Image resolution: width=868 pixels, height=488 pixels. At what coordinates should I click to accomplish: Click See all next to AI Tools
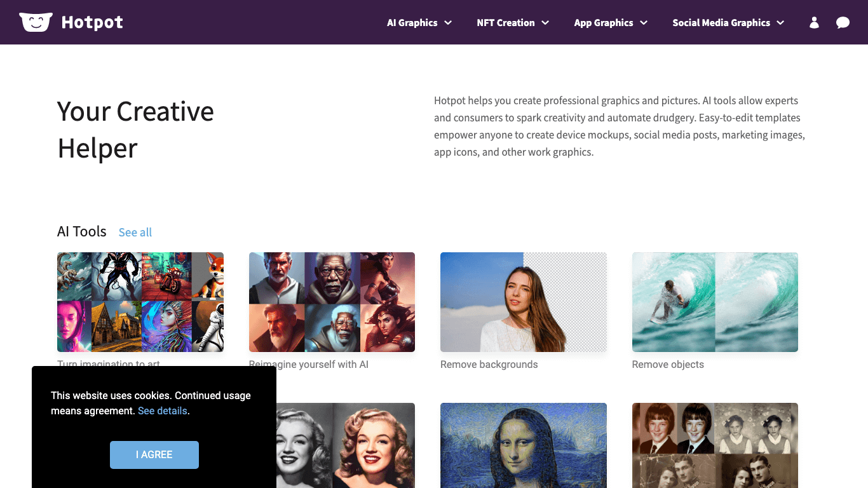tap(135, 233)
